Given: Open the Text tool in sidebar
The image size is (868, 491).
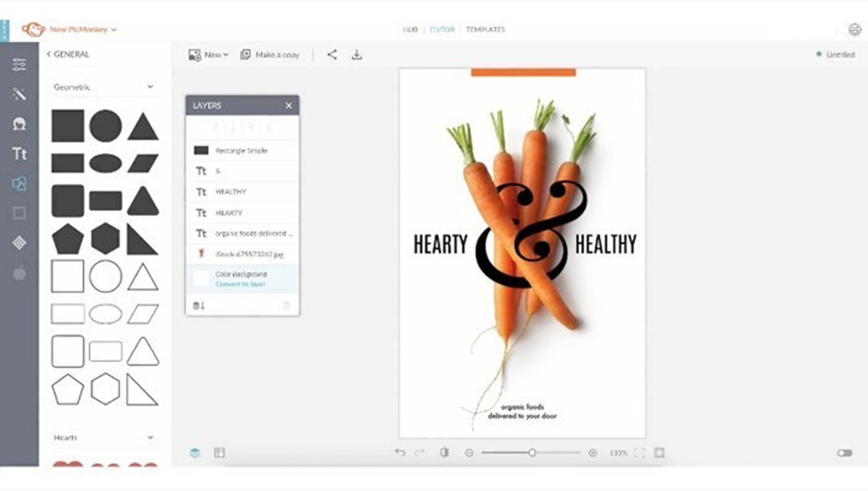Looking at the screenshot, I should [20, 153].
